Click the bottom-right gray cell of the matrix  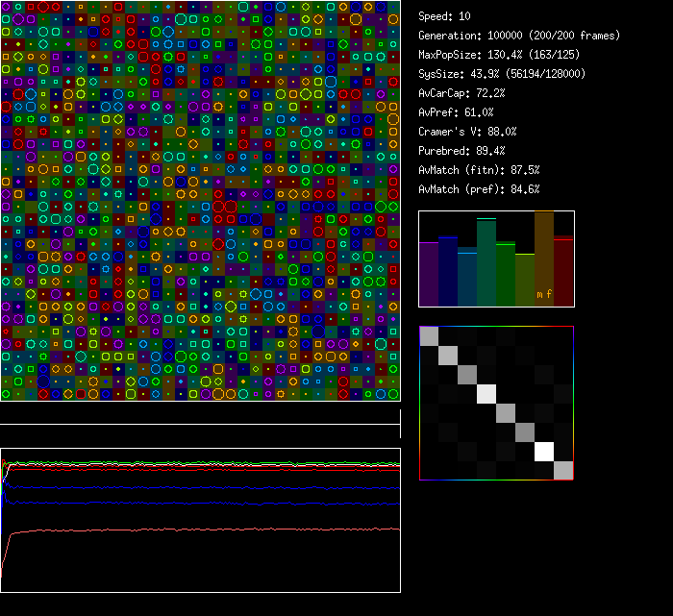point(563,470)
